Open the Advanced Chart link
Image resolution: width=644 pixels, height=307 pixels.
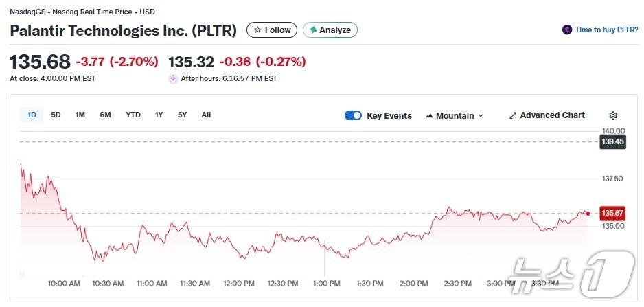[552, 115]
